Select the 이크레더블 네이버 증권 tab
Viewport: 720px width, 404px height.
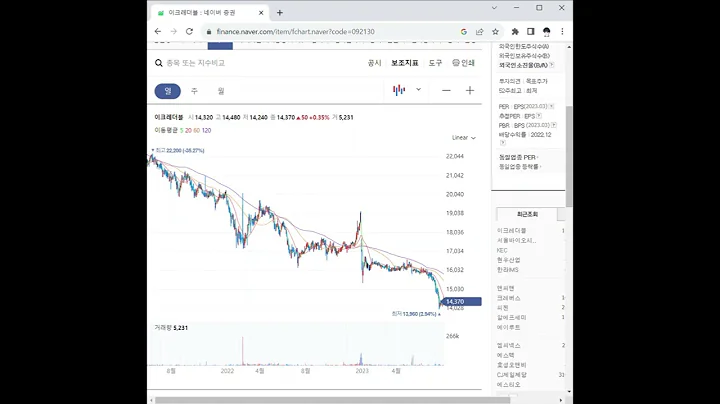tap(210, 13)
